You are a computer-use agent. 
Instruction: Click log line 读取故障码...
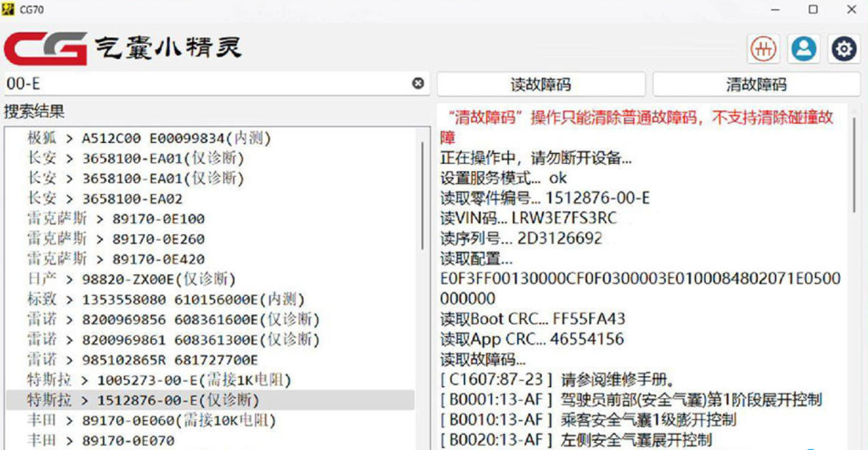pos(483,360)
